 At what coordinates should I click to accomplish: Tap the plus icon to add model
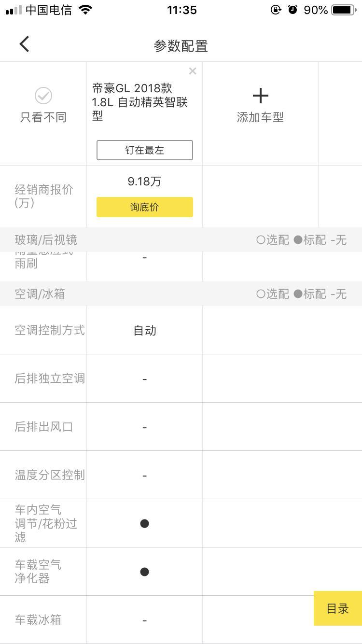(x=260, y=96)
